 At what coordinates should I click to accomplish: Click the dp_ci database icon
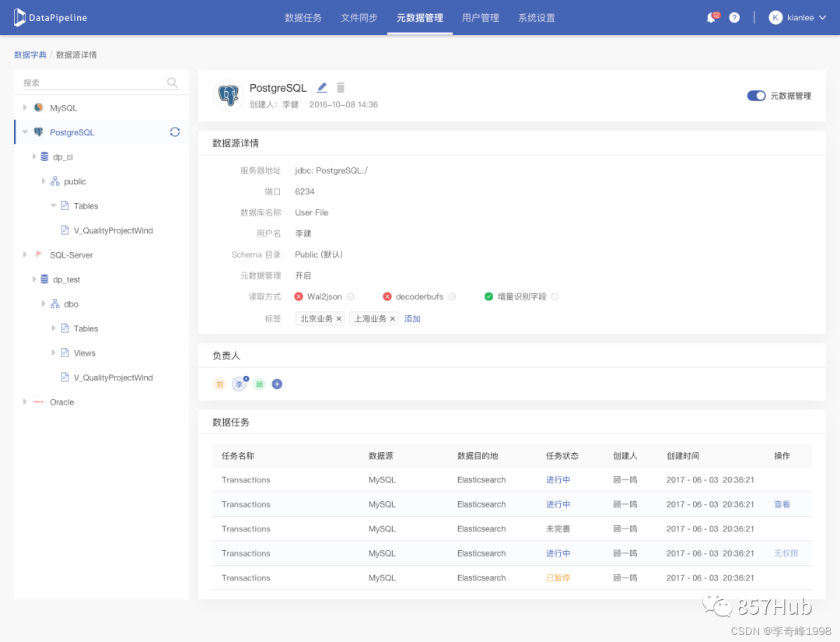[44, 156]
